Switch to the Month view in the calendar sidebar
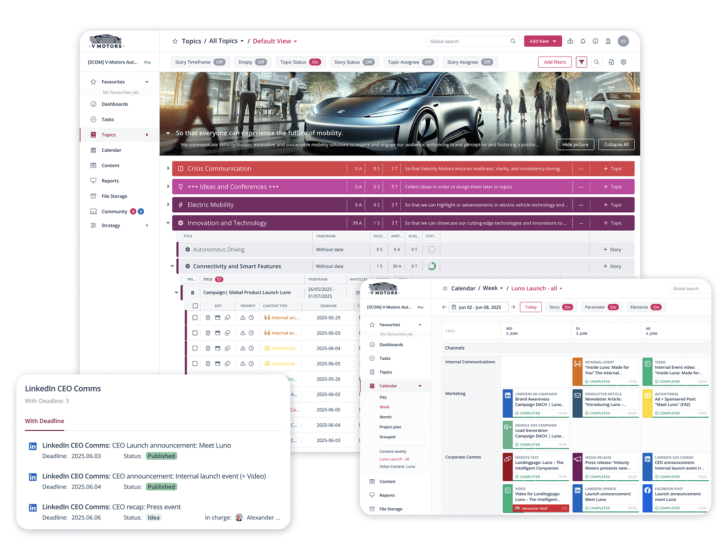Image resolution: width=728 pixels, height=560 pixels. [385, 417]
